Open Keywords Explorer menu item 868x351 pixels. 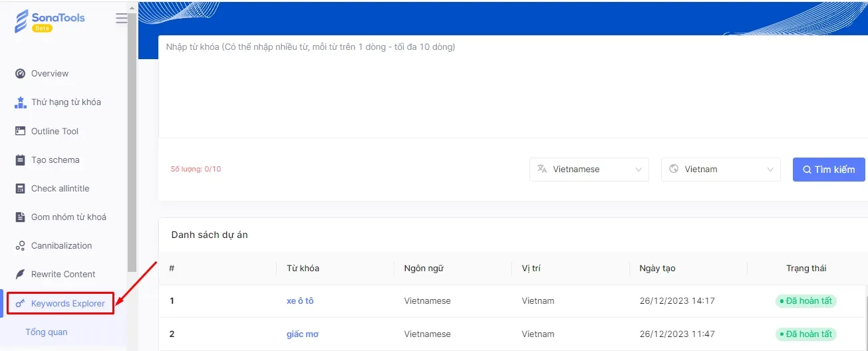(x=67, y=304)
